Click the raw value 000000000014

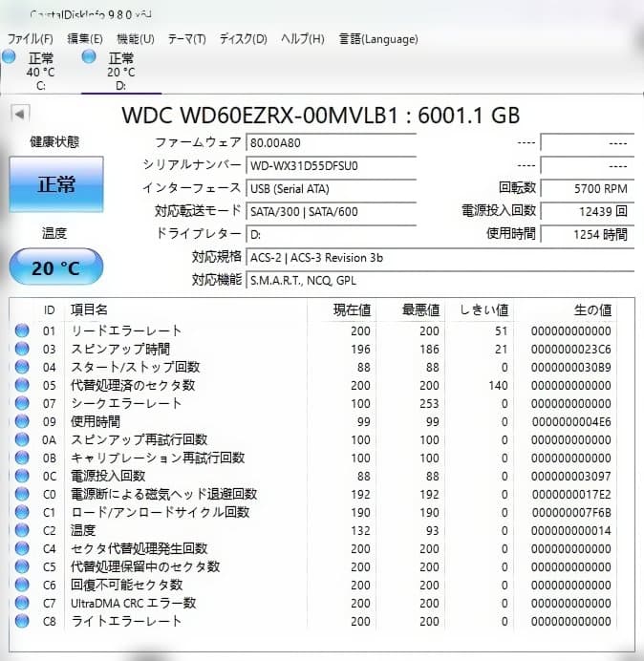(x=571, y=530)
